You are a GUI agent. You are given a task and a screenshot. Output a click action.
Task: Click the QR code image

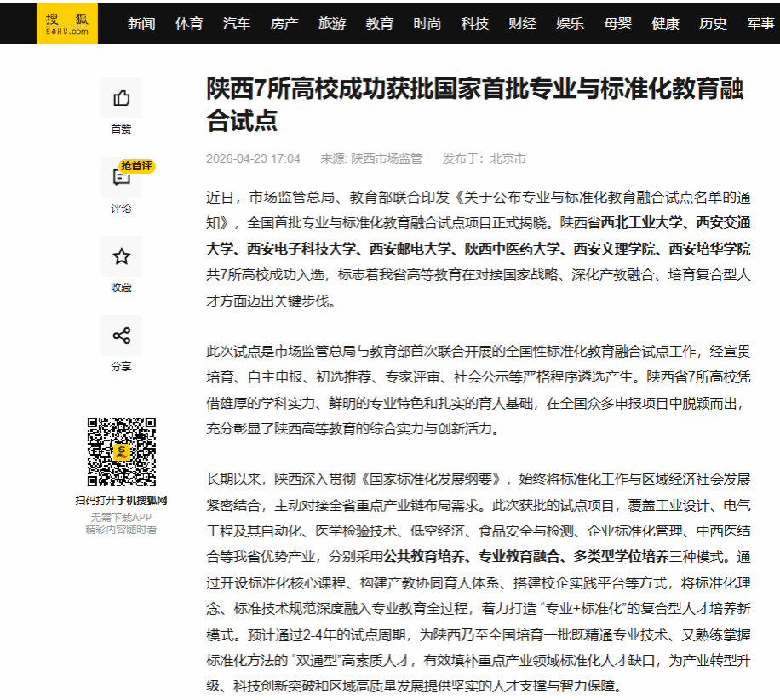click(x=122, y=451)
